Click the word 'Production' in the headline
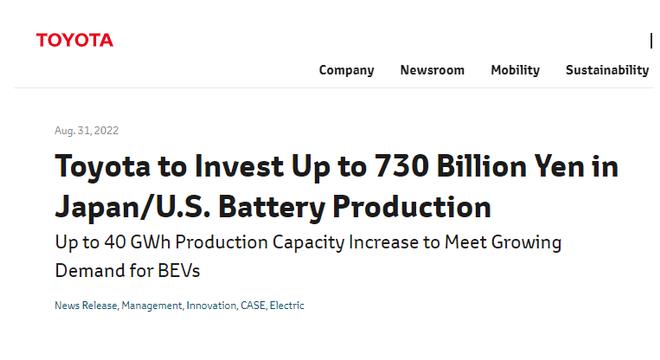This screenshot has width=660, height=360. click(412, 208)
